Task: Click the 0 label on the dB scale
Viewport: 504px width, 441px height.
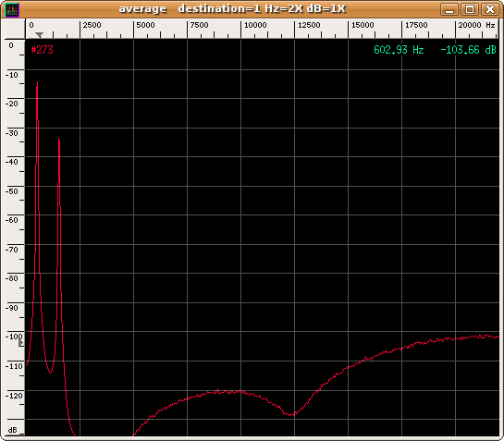Action: pyautogui.click(x=11, y=45)
